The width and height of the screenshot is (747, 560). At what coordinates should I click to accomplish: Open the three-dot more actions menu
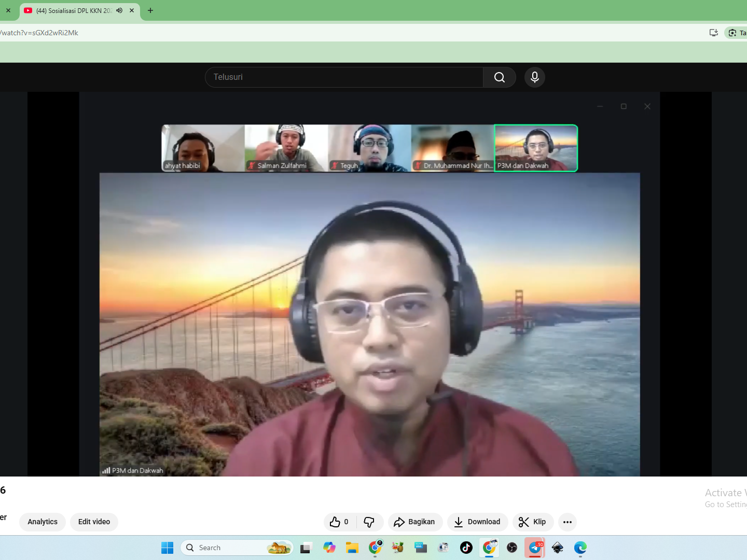pyautogui.click(x=568, y=522)
